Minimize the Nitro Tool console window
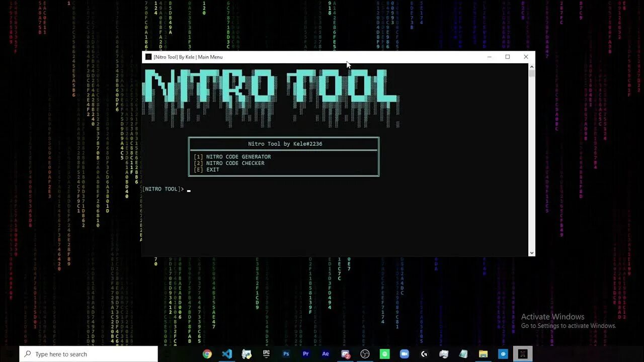 coord(489,57)
